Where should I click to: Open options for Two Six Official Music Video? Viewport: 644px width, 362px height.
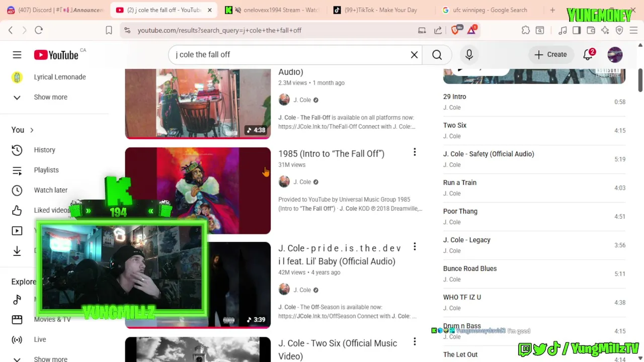pos(415,341)
